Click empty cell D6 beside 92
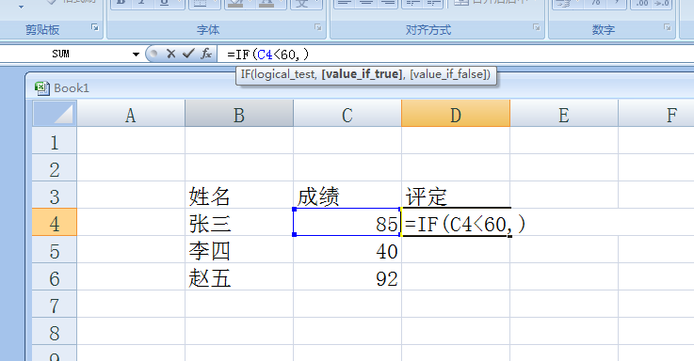 (x=456, y=277)
